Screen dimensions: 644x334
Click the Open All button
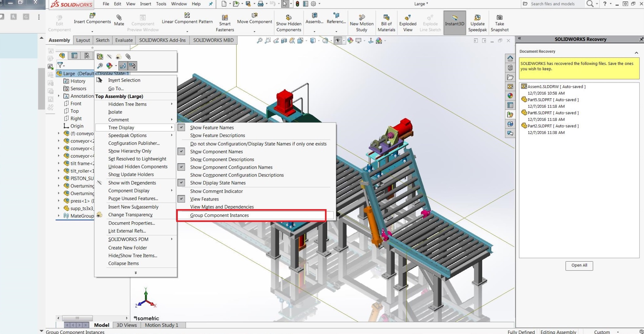point(579,265)
